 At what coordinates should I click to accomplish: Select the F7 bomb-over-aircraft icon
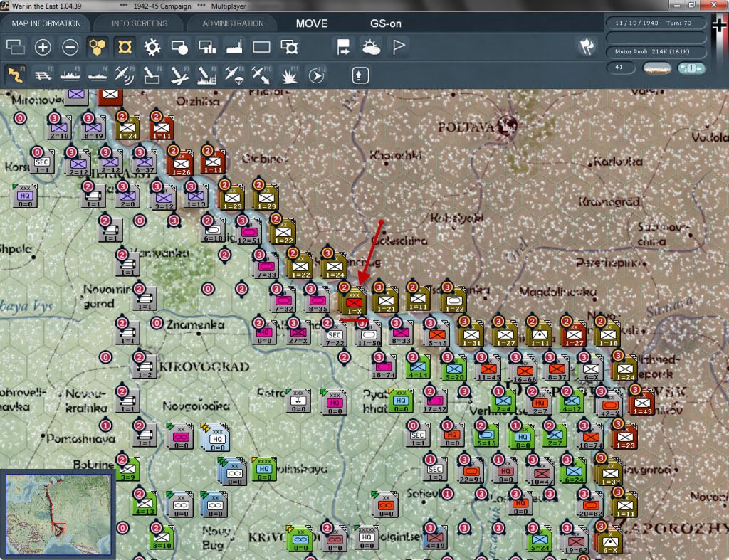pyautogui.click(x=179, y=75)
